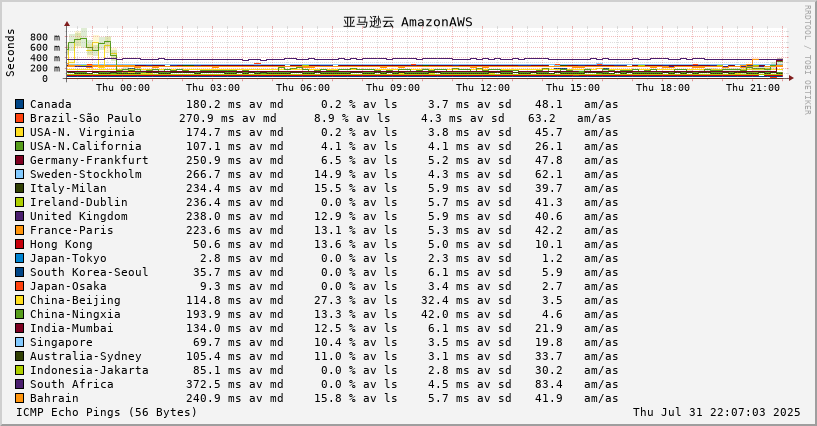
Task: Click the Thu Jul 31 22:07:03 2025 timestamp
Action: pyautogui.click(x=716, y=412)
